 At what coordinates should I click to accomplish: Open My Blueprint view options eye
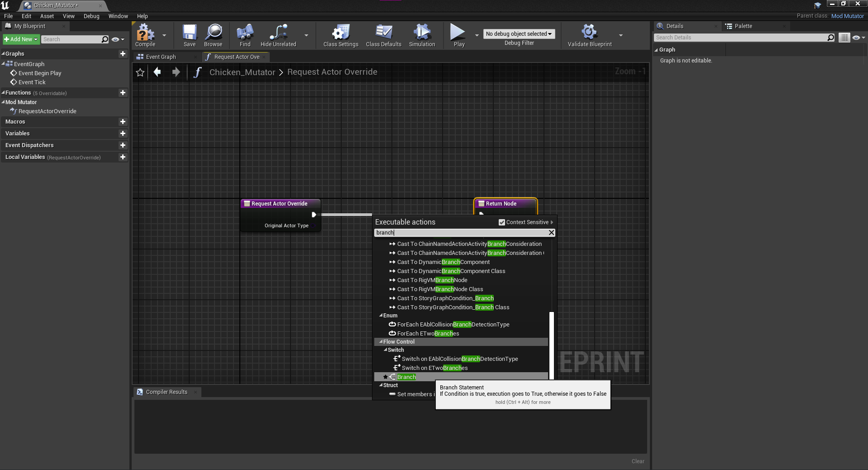[x=118, y=39]
